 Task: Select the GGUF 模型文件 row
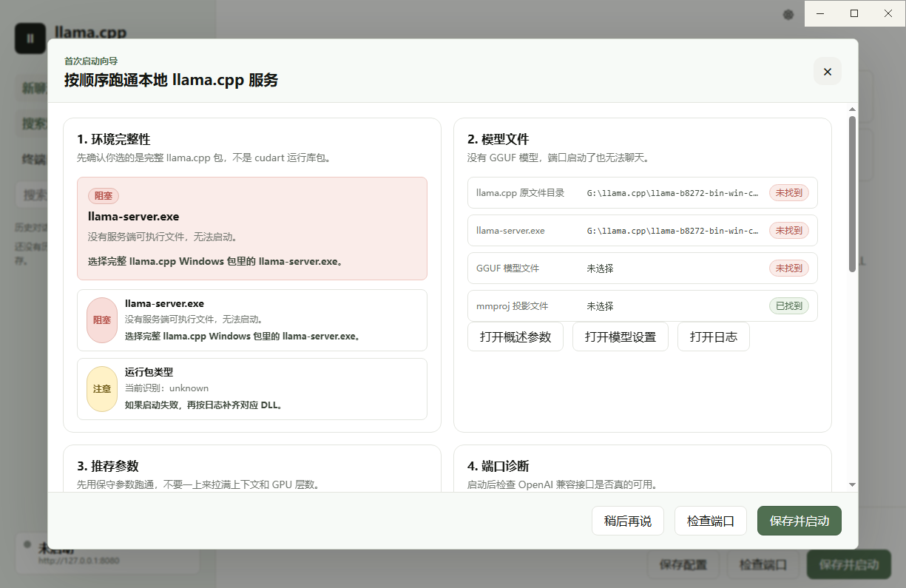642,268
